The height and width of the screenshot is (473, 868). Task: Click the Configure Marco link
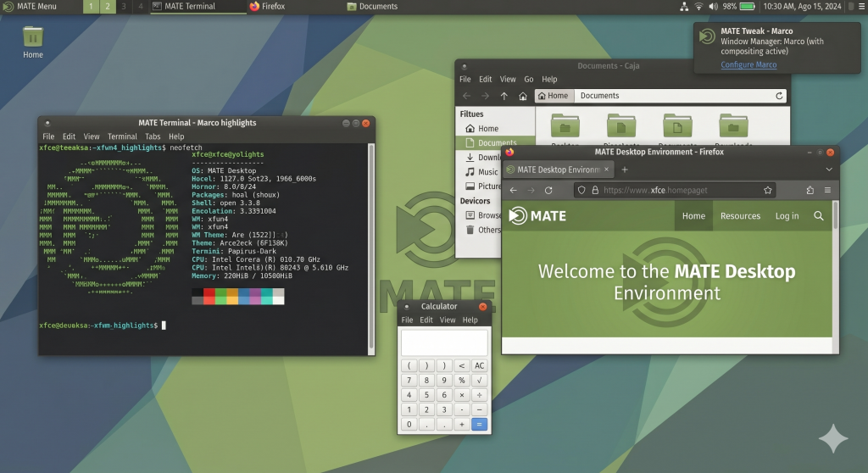[748, 65]
